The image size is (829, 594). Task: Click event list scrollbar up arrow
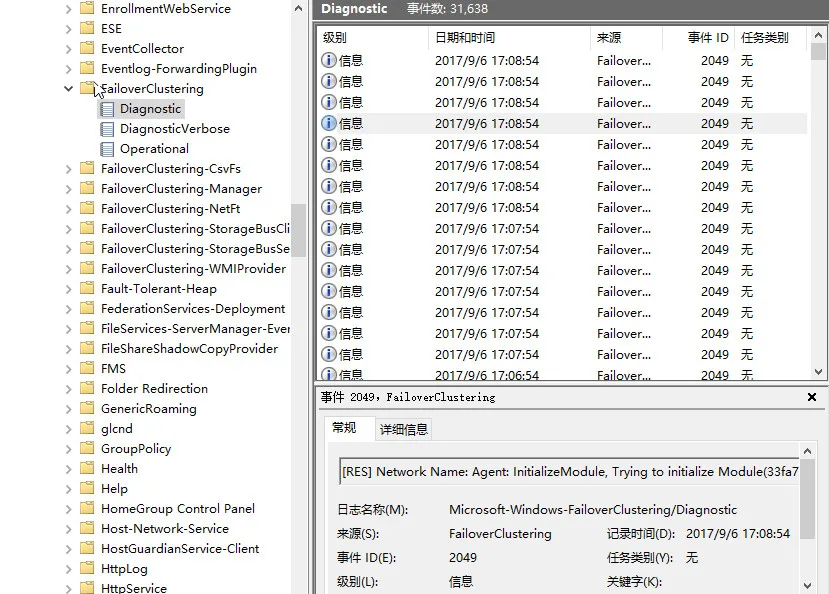pyautogui.click(x=818, y=35)
